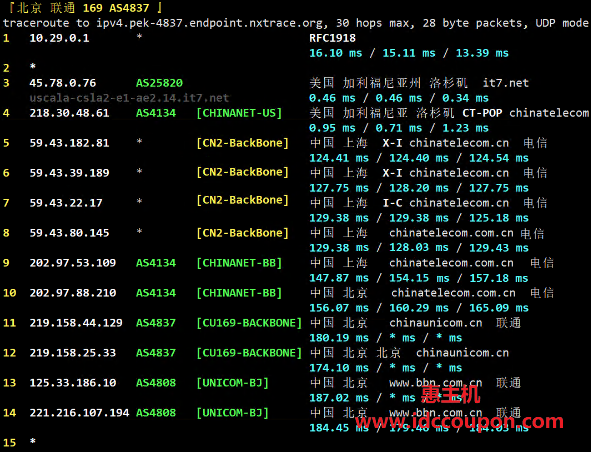The height and width of the screenshot is (452, 591).
Task: Click [CN2-BackBone] tag on hop 8
Action: point(242,233)
